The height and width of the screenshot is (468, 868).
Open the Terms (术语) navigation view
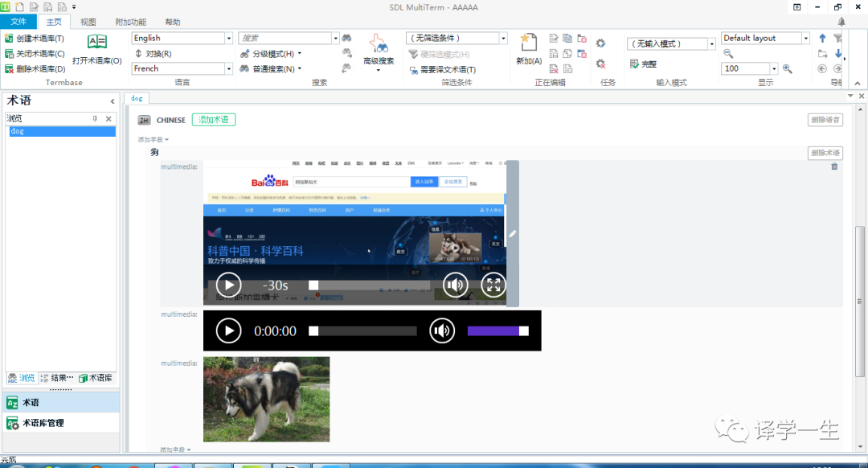(x=61, y=403)
